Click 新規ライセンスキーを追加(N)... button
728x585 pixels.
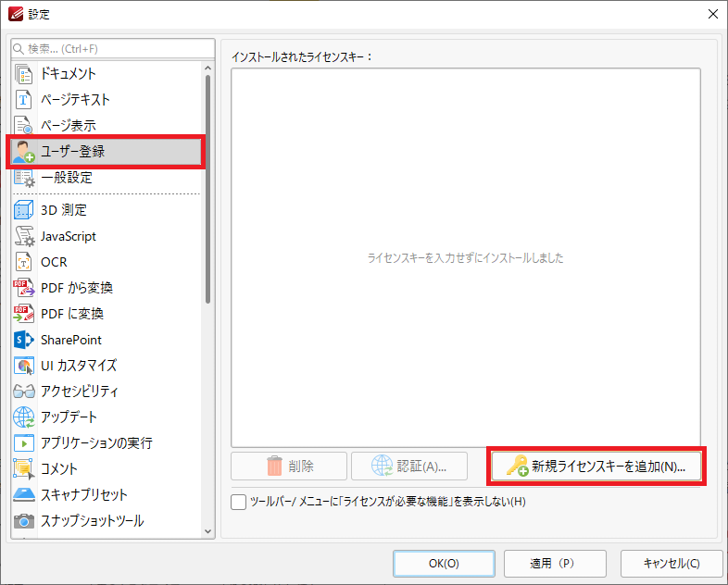(596, 466)
